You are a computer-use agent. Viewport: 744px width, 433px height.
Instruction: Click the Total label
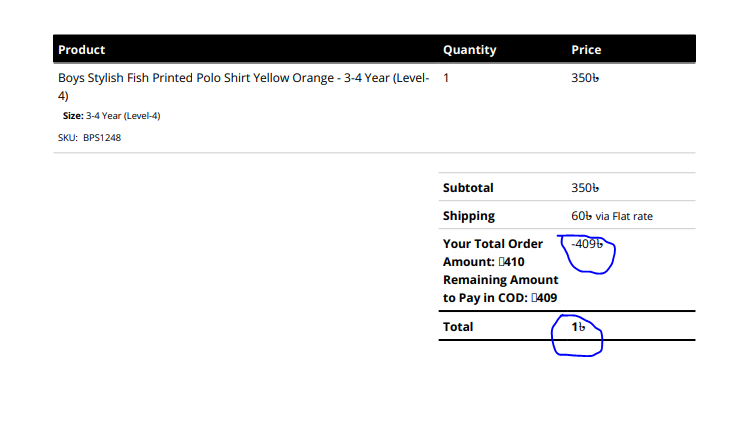(x=458, y=327)
